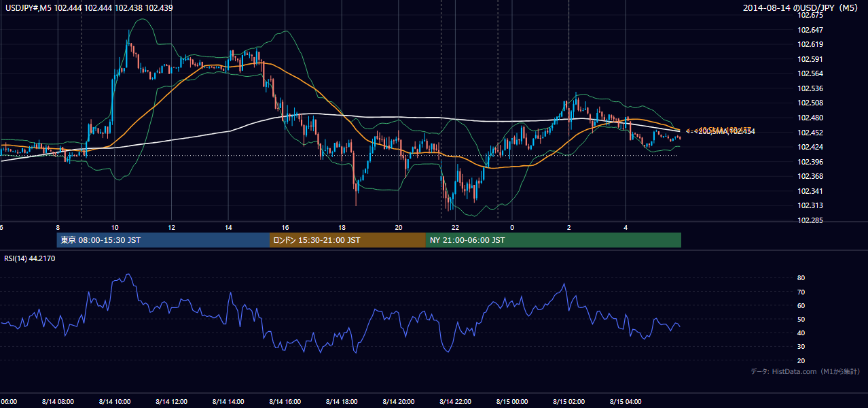Click hour tick 18 under the price chart
The width and height of the screenshot is (868, 408).
coord(342,227)
